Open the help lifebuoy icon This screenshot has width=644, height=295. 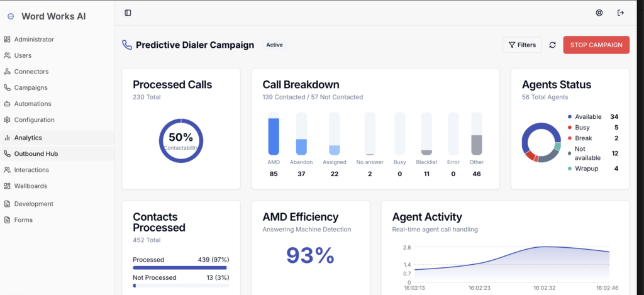(599, 13)
